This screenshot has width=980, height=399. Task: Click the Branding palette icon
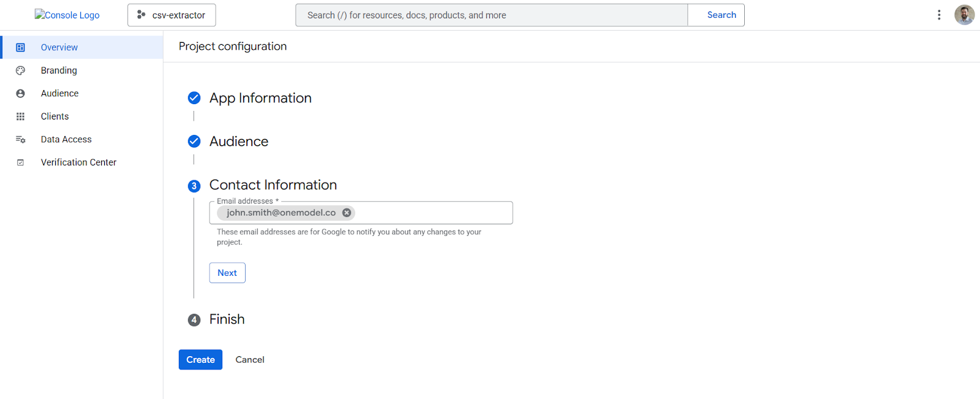(20, 70)
